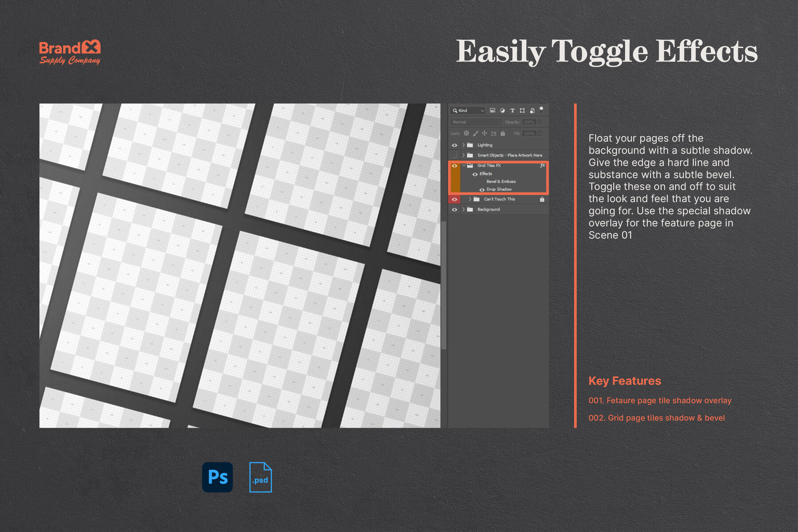Expand the Can't Touch This group

(470, 199)
